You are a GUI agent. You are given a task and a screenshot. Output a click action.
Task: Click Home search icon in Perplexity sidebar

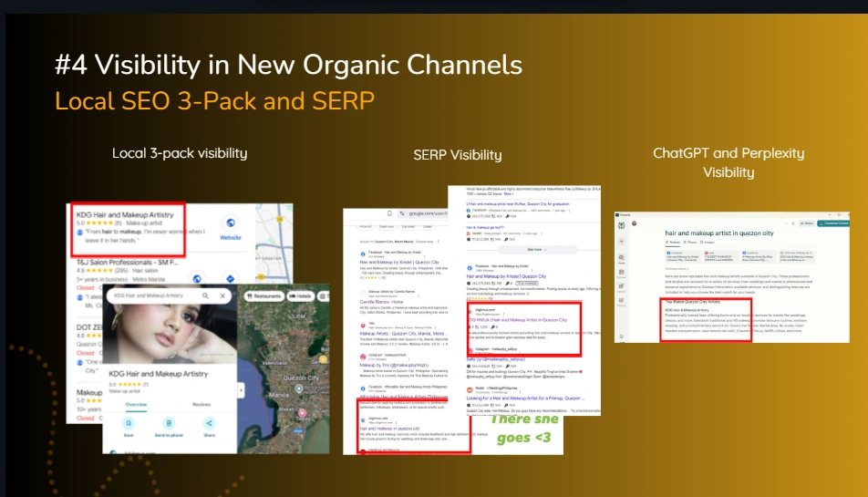[621, 258]
